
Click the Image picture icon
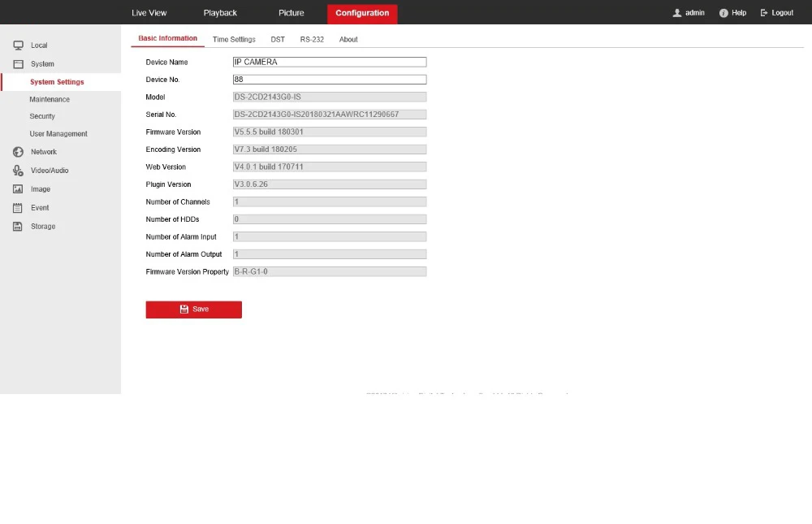(x=18, y=189)
